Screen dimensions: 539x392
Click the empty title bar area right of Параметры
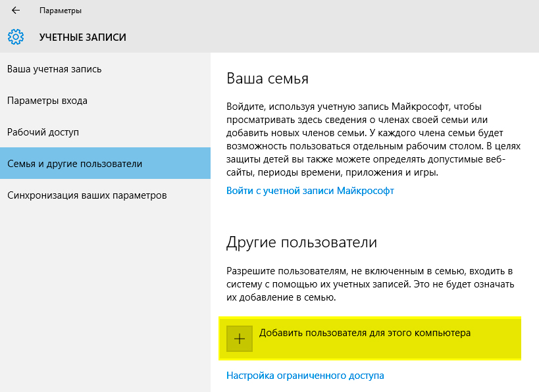pyautogui.click(x=296, y=11)
